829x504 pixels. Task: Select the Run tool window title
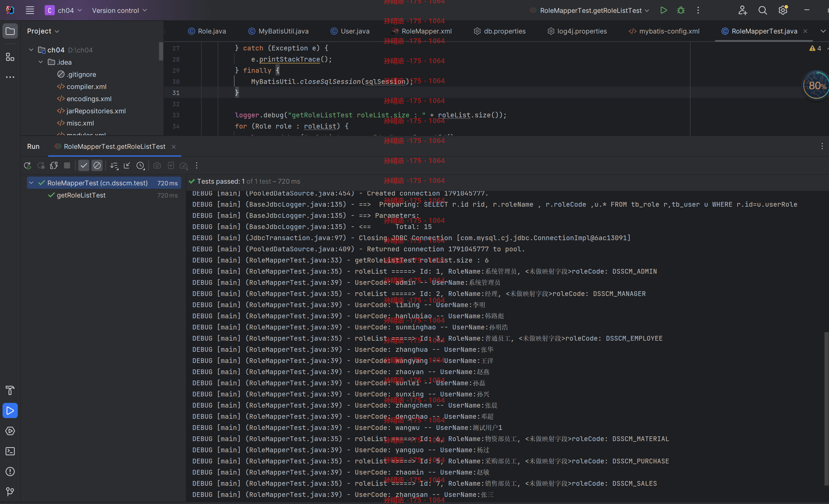[33, 146]
